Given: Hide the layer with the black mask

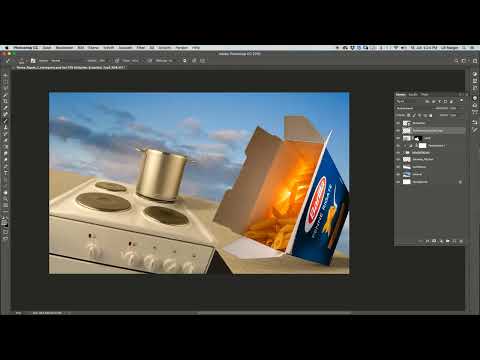Looking at the screenshot, I should point(398,138).
